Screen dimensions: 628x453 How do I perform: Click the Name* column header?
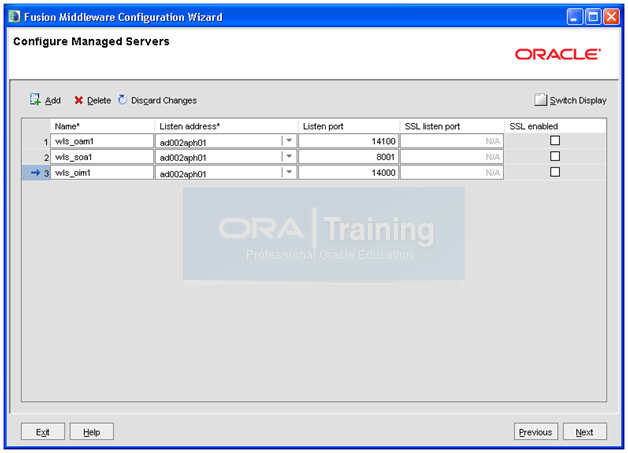102,126
